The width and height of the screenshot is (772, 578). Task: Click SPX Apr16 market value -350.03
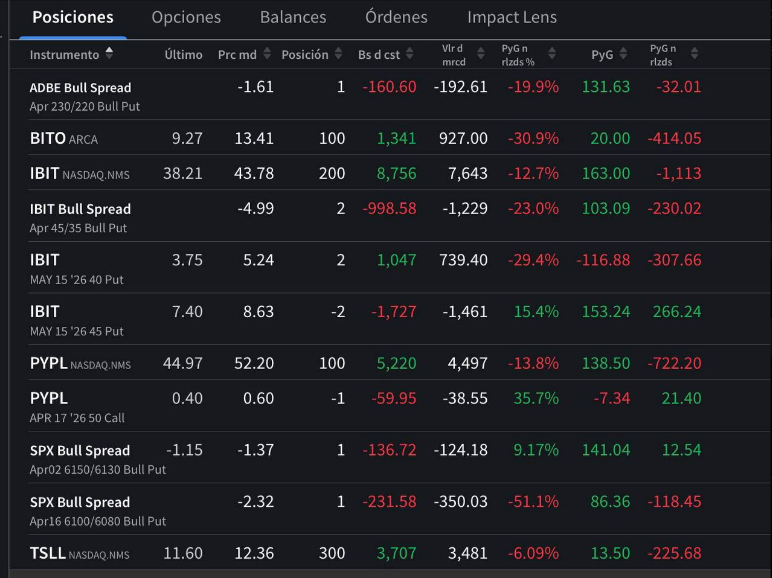(461, 502)
